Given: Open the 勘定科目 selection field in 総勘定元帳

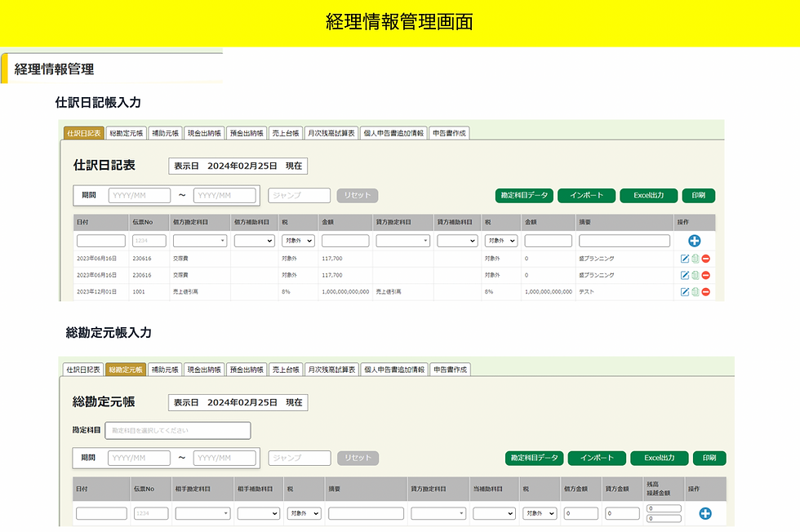Looking at the screenshot, I should [x=178, y=431].
